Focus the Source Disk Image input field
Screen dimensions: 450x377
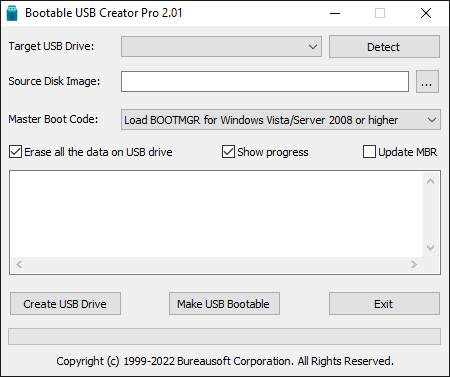point(265,81)
